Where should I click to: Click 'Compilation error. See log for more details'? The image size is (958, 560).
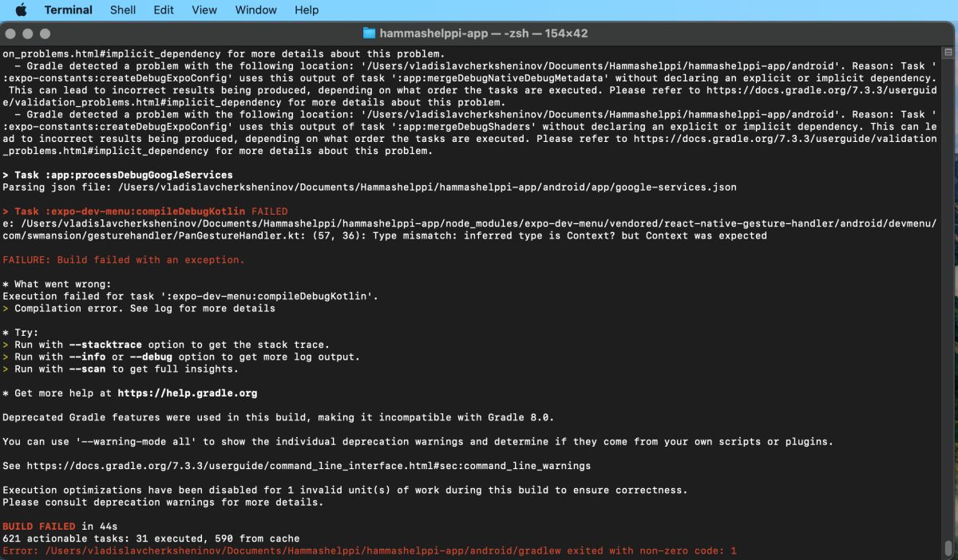145,308
